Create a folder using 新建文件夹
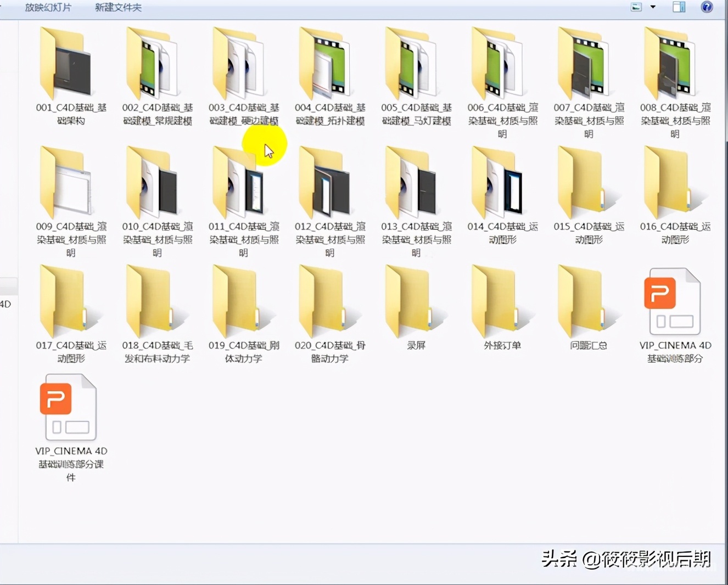The image size is (728, 585). click(x=117, y=8)
